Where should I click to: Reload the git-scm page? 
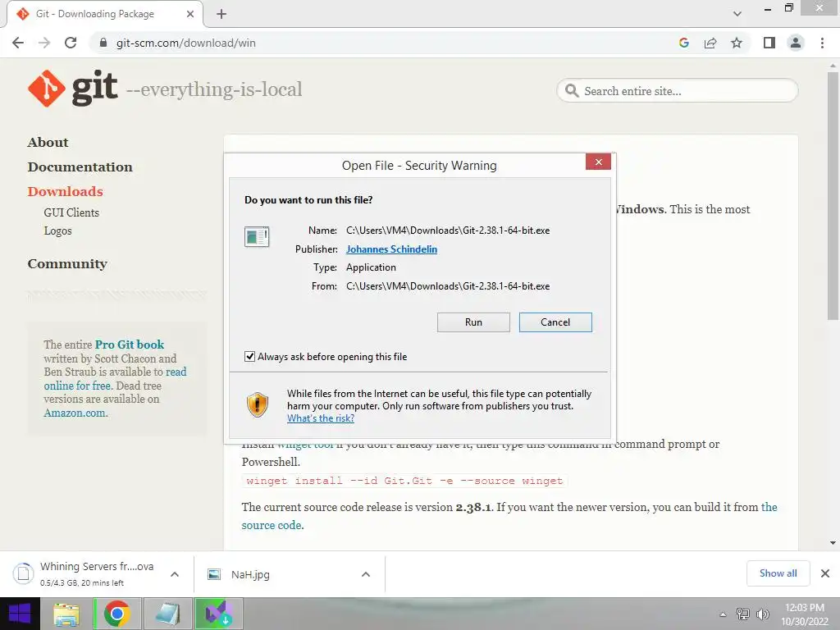(x=71, y=43)
